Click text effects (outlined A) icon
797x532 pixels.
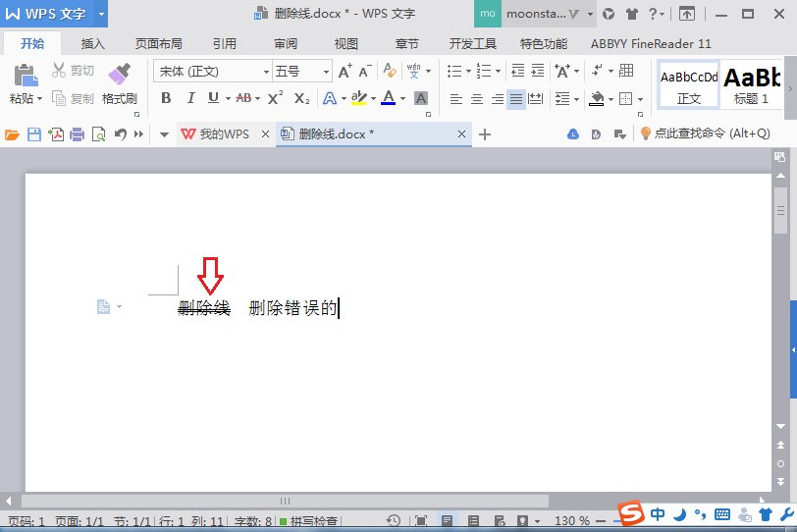click(x=330, y=97)
